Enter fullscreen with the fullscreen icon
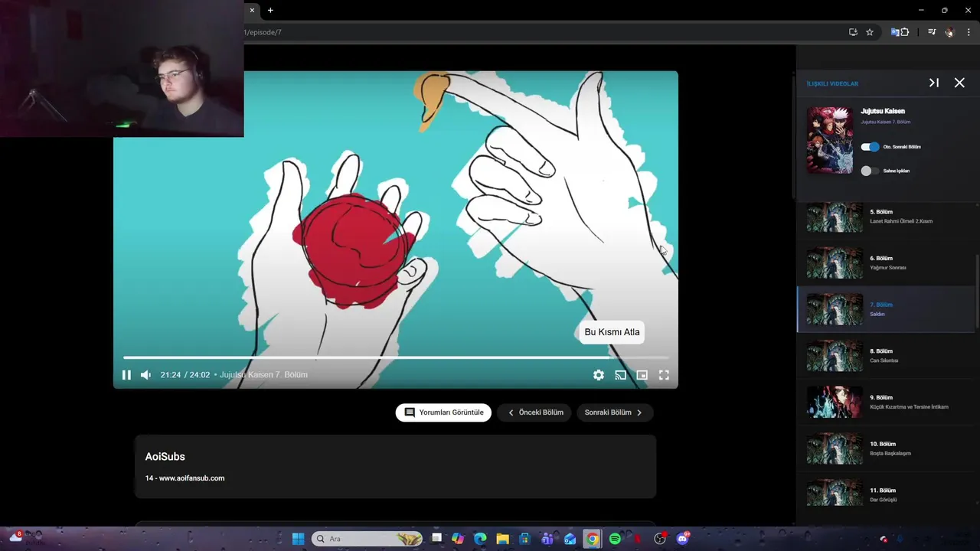 [x=664, y=375]
